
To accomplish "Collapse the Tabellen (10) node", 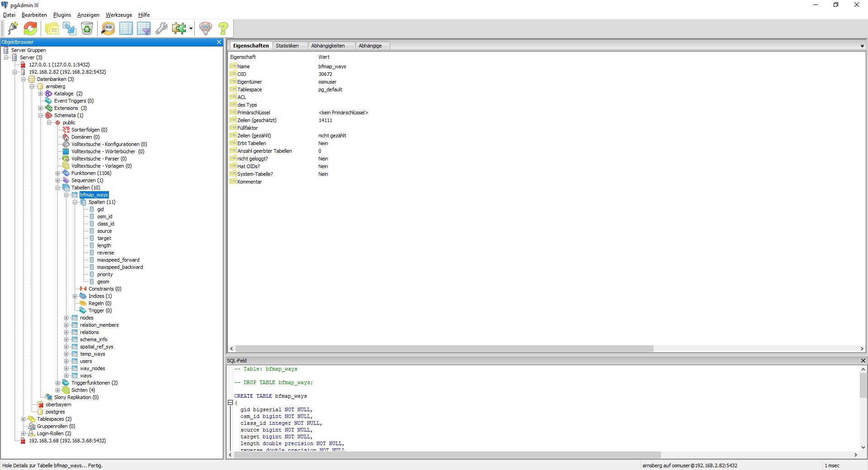I will (58, 188).
